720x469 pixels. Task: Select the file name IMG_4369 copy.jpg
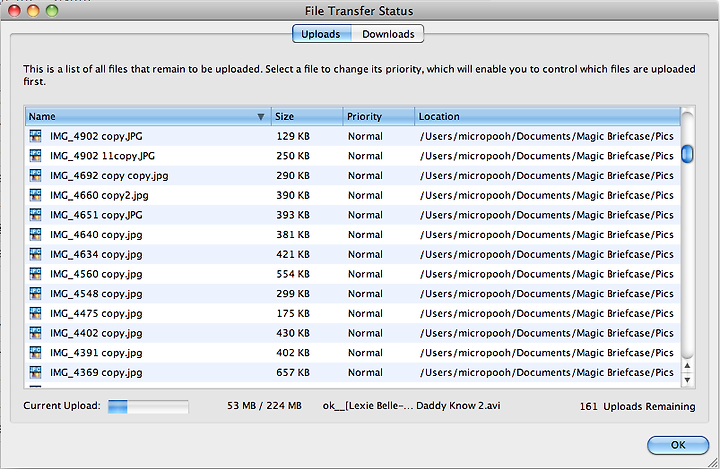[x=96, y=373]
